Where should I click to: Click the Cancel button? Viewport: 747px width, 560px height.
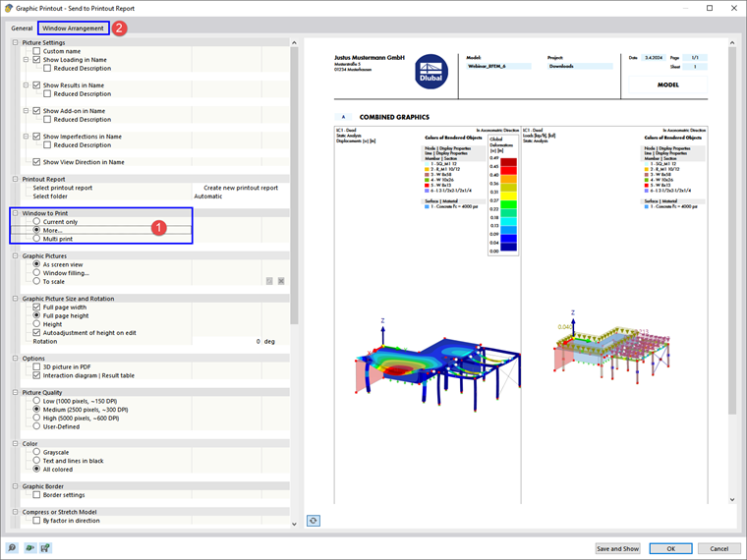[718, 548]
